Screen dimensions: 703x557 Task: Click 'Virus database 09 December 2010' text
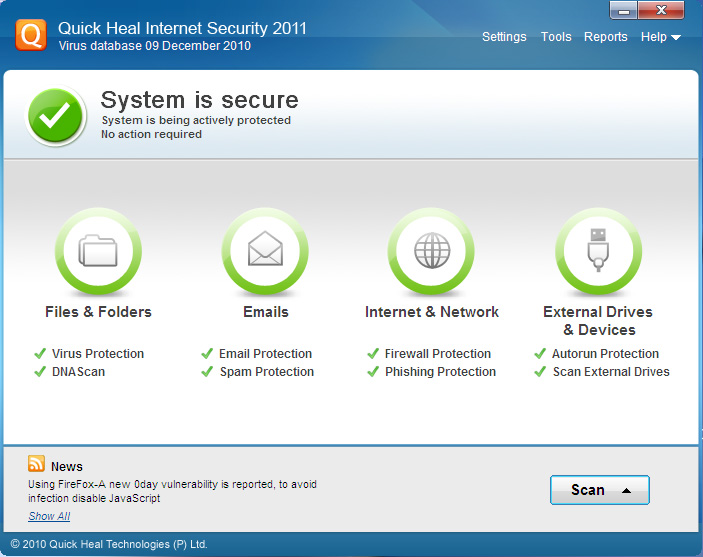coord(155,46)
